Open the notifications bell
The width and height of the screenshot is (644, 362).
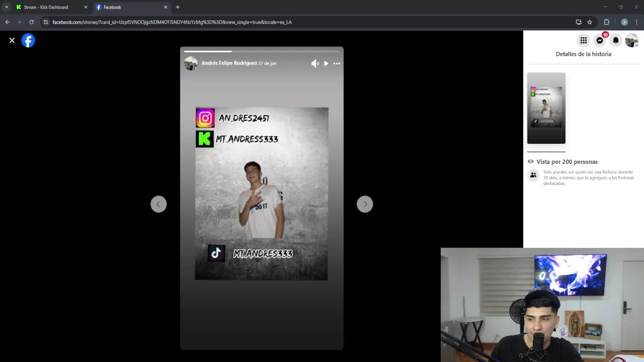click(x=616, y=40)
